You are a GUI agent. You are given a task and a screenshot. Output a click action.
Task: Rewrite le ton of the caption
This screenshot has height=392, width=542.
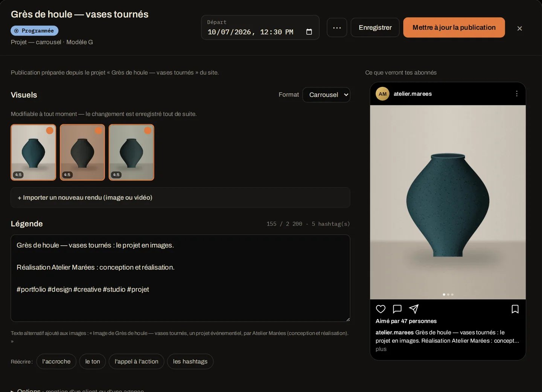tap(93, 362)
